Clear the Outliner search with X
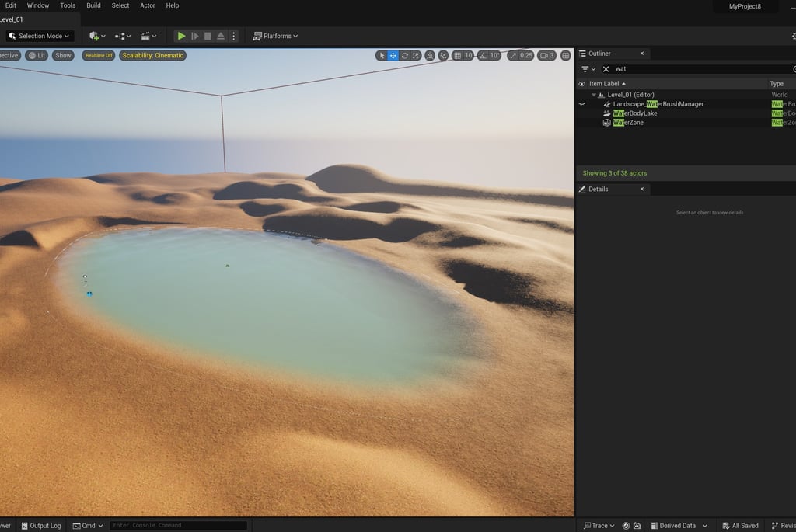 [x=606, y=69]
